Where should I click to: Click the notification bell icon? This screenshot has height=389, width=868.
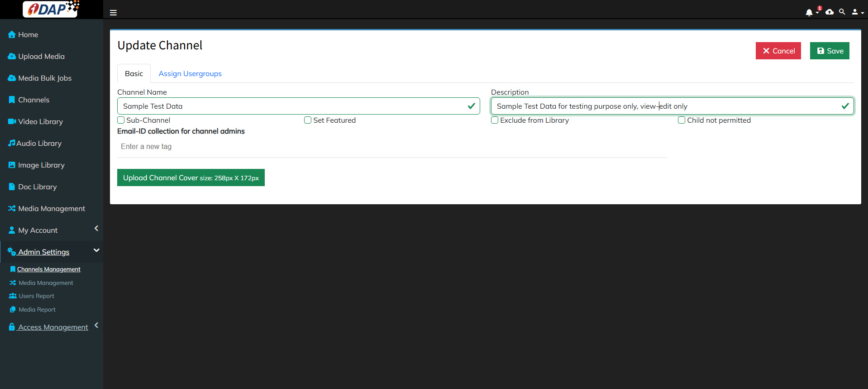point(809,13)
